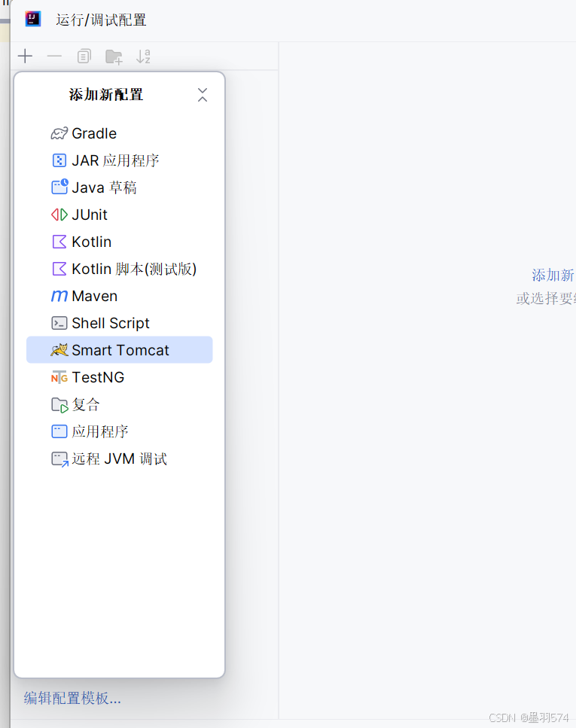Select the 复合 configuration entry

(x=120, y=404)
